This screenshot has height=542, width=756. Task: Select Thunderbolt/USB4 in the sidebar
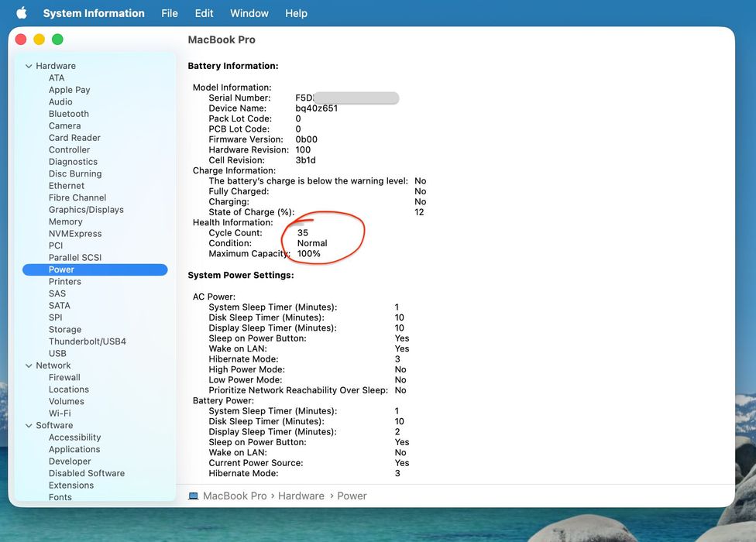(88, 341)
